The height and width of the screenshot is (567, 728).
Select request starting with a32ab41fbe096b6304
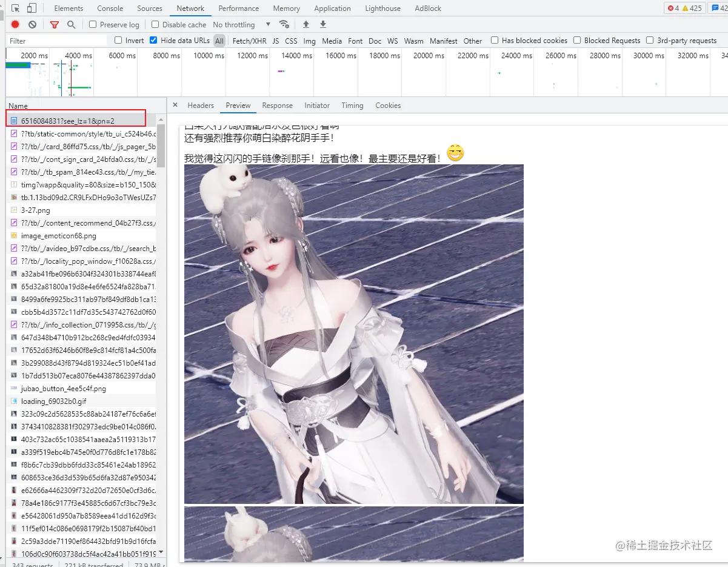[88, 274]
